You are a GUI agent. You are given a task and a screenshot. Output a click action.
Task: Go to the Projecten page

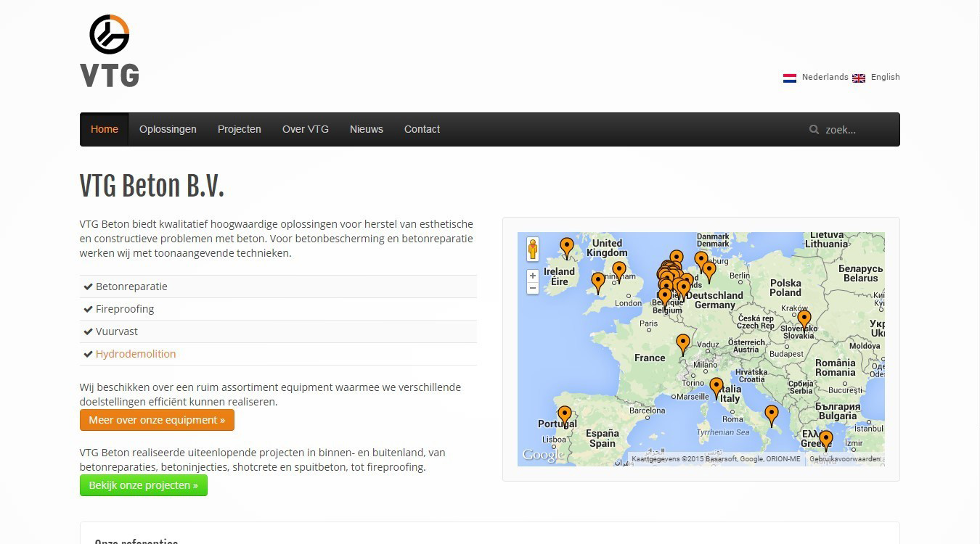(x=240, y=129)
